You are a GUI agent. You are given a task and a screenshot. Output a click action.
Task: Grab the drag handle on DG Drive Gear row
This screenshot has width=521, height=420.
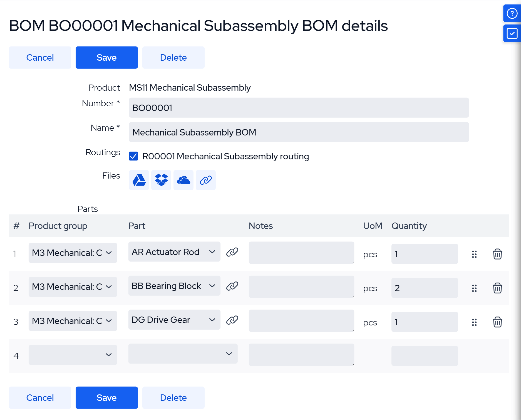(474, 322)
